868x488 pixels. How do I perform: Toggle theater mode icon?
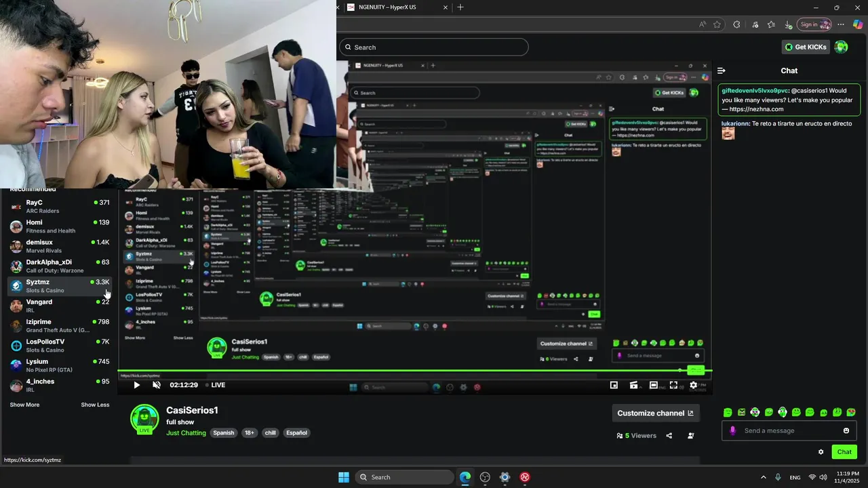click(x=654, y=385)
